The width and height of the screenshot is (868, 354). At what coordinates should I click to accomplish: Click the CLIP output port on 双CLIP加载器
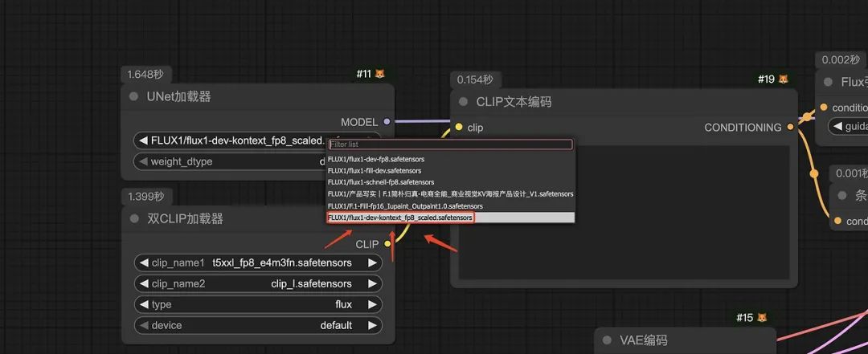click(387, 244)
